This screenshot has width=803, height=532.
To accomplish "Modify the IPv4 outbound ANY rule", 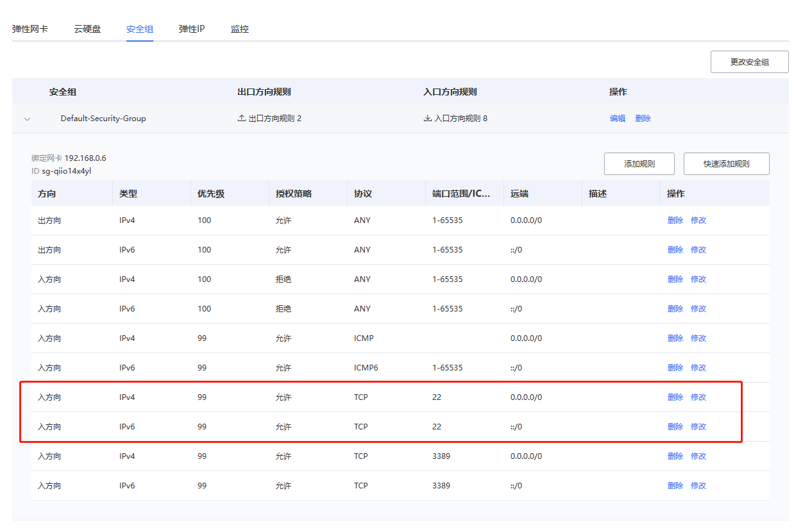I will pyautogui.click(x=698, y=220).
